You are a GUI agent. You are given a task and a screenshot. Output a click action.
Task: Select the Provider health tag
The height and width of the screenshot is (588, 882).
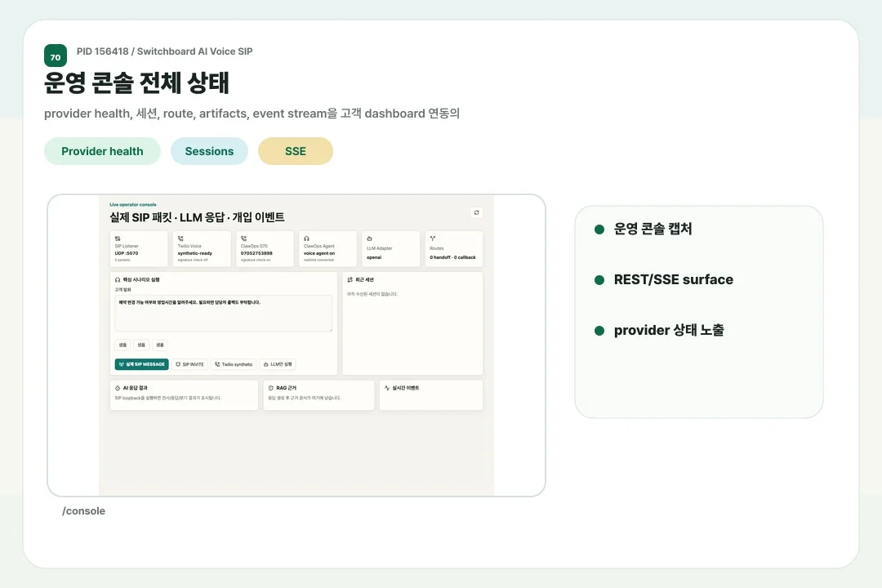pyautogui.click(x=102, y=151)
